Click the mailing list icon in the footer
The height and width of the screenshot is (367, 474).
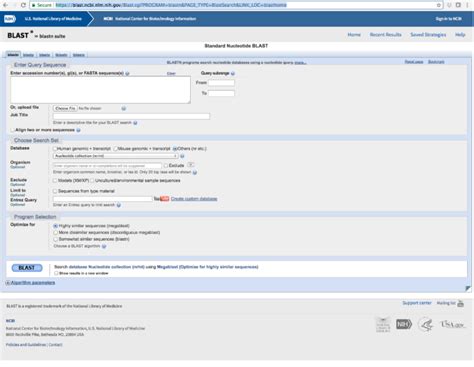pyautogui.click(x=460, y=303)
